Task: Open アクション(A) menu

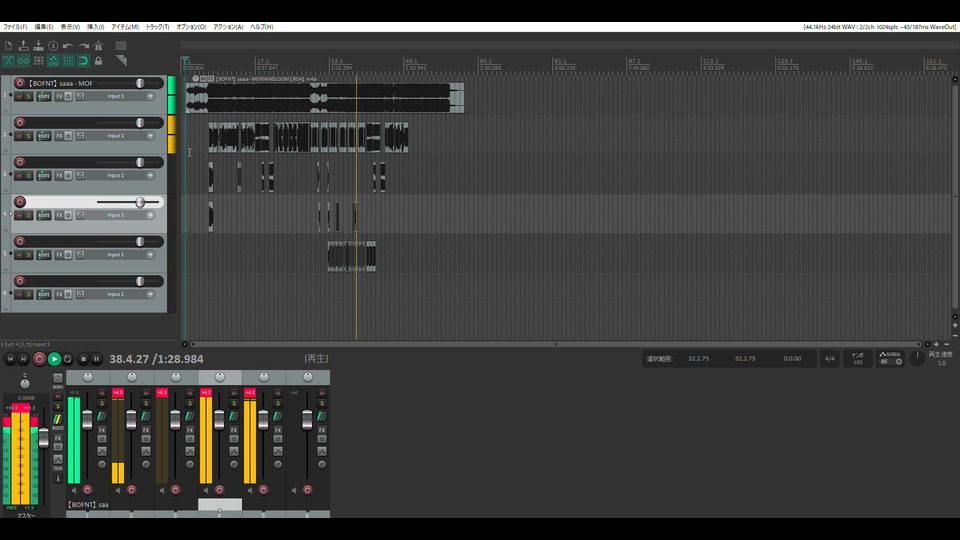Action: point(228,27)
